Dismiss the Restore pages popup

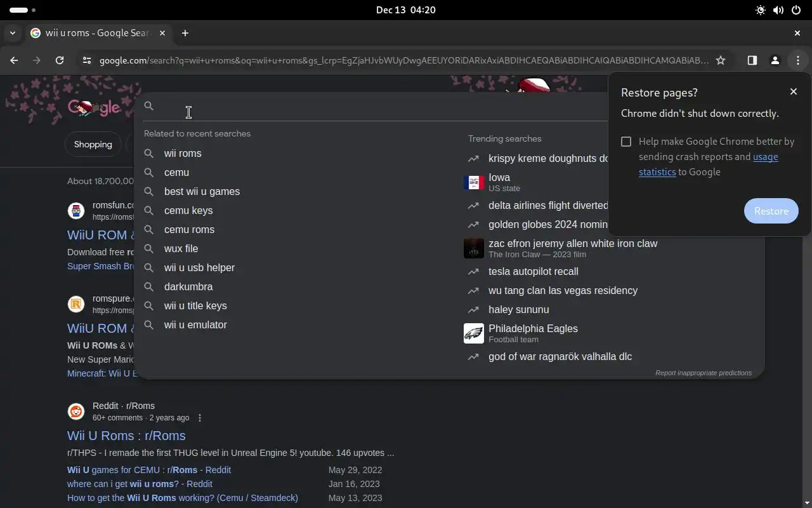pyautogui.click(x=793, y=91)
